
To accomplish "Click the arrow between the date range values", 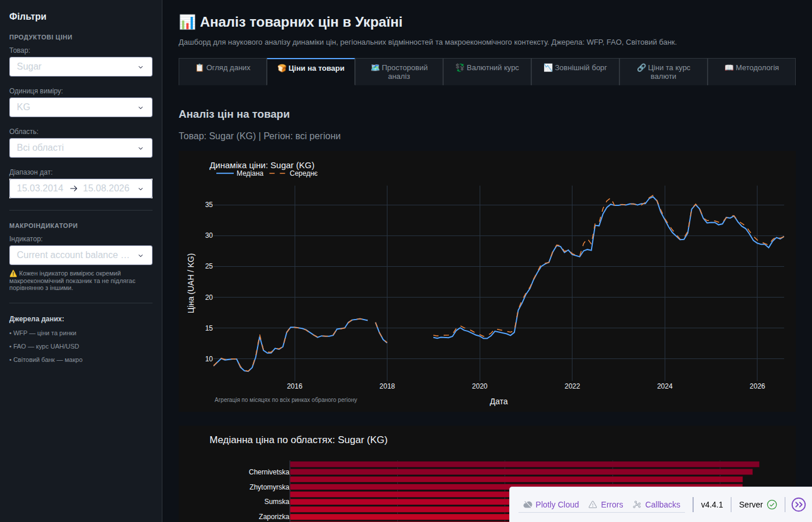I will pyautogui.click(x=74, y=188).
